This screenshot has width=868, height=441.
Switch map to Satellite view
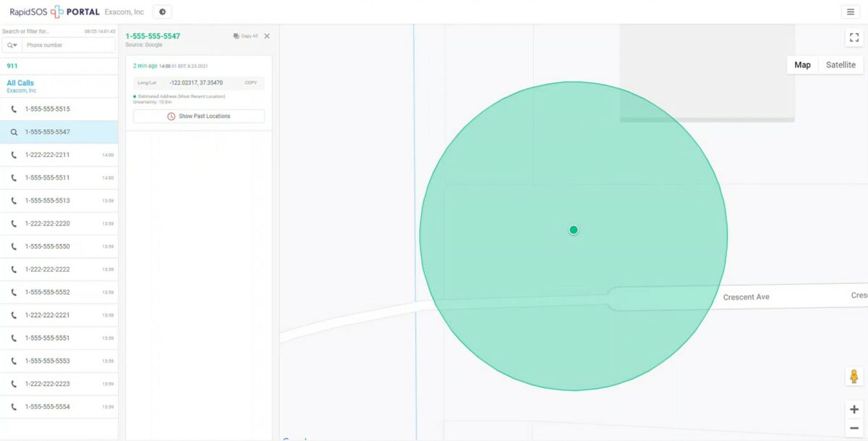tap(840, 64)
